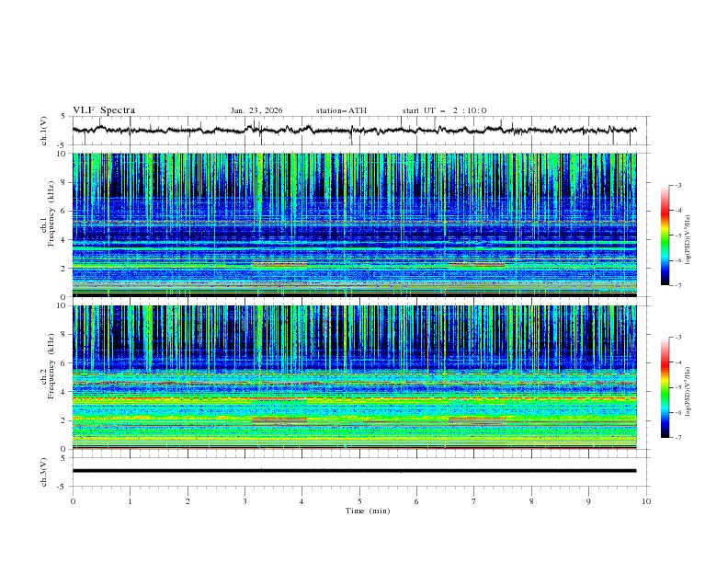Click the "4" kHz tick on ch.2 frequency axis
The height and width of the screenshot is (563, 728).
[65, 392]
